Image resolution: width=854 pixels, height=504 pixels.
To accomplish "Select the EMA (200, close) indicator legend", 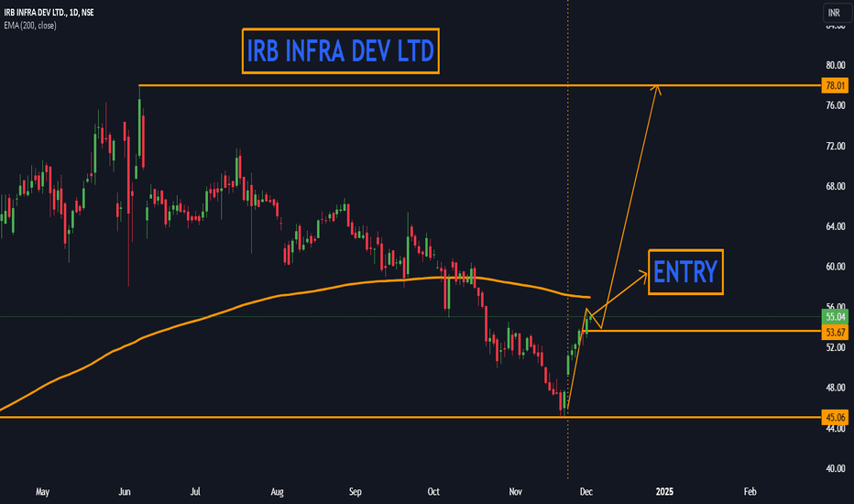I will click(x=30, y=25).
